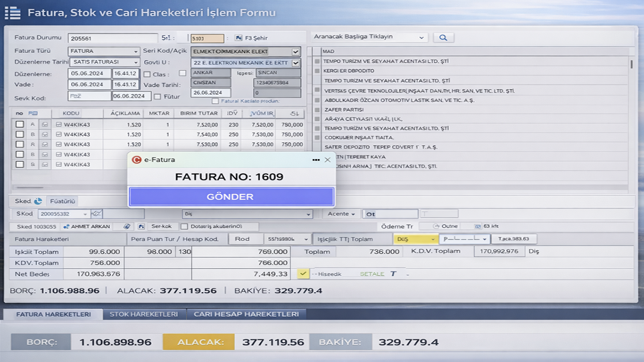Check the row with BIRIM TUTAR 7,530,00
The width and height of the screenshot is (644, 362).
(19, 144)
